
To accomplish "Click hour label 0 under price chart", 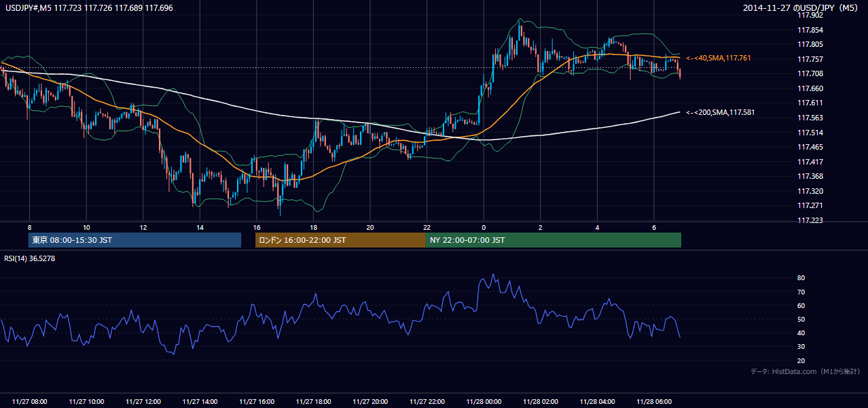I will click(x=484, y=227).
